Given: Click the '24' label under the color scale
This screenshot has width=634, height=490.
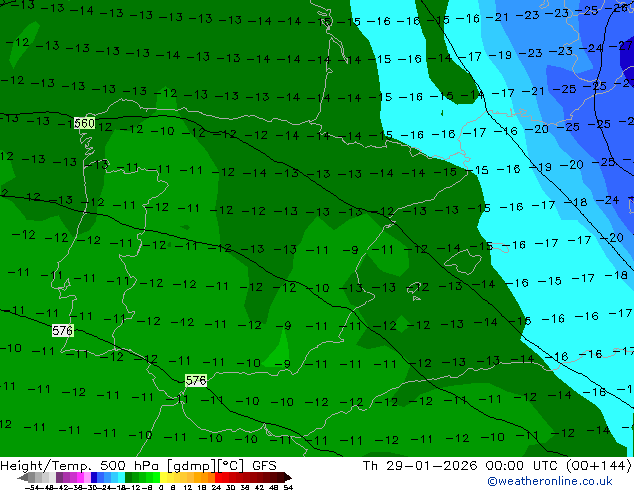Looking at the screenshot, I should [x=216, y=487].
